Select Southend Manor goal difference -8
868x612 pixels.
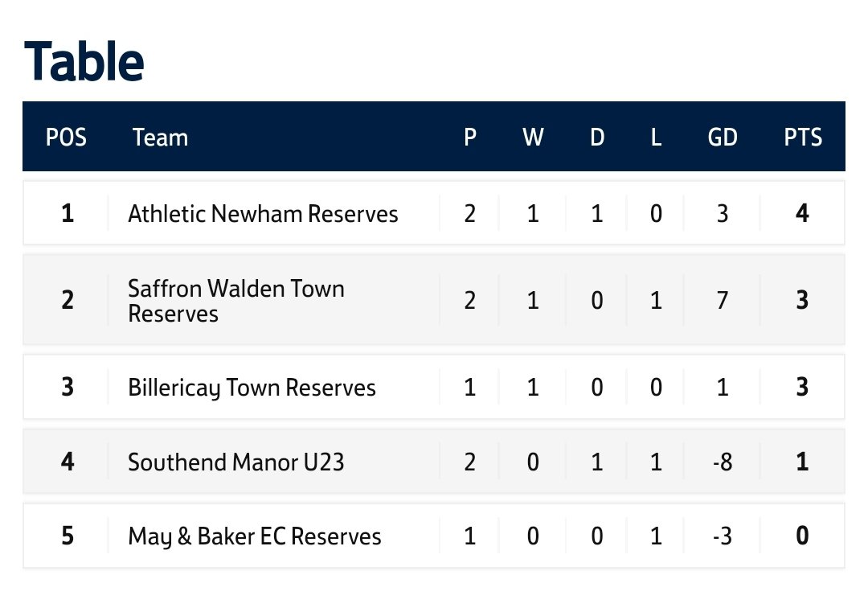[723, 462]
